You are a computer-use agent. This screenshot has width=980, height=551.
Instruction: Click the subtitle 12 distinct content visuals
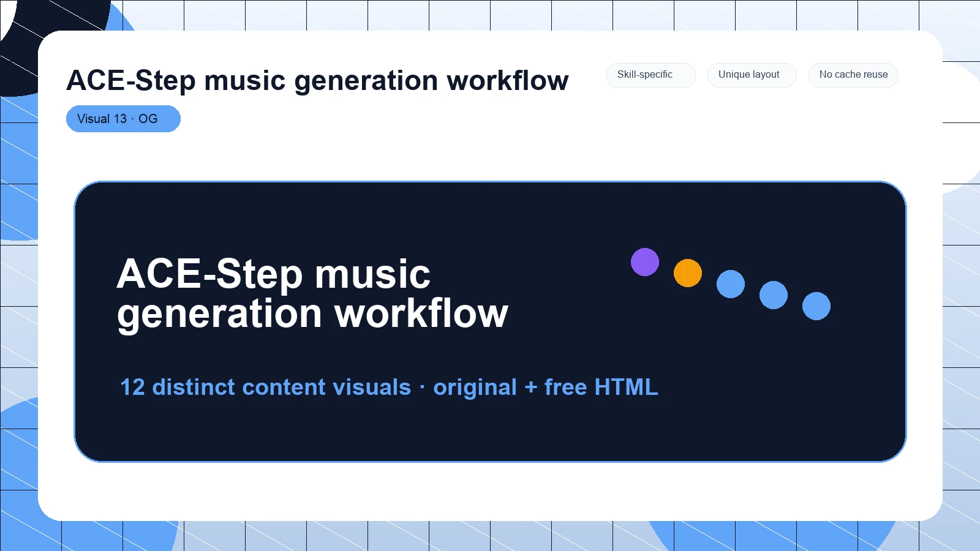point(265,387)
